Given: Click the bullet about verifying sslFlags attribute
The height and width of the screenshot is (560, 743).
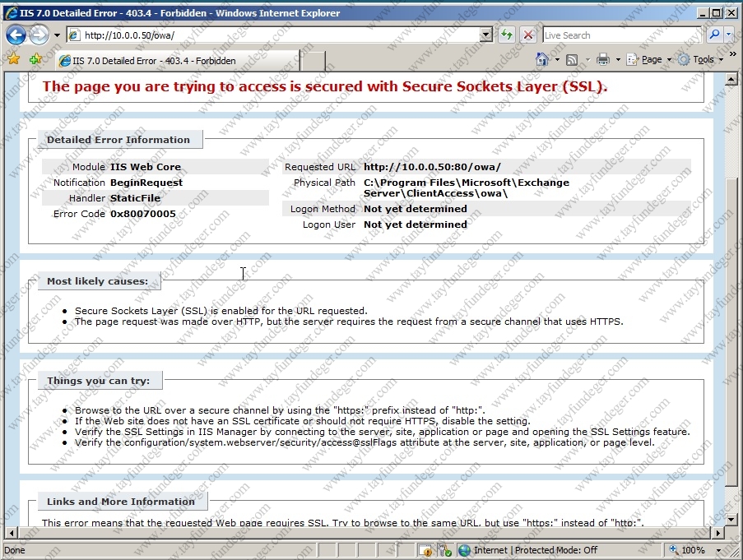Looking at the screenshot, I should coord(365,442).
